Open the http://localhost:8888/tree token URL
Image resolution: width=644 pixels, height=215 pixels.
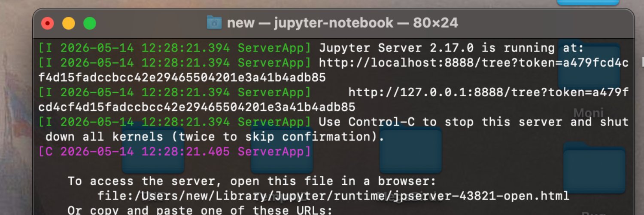click(x=474, y=63)
